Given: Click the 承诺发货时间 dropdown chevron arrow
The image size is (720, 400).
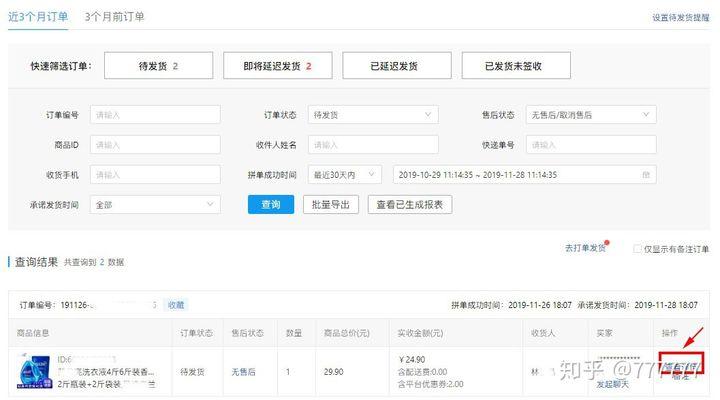Looking at the screenshot, I should (x=210, y=204).
